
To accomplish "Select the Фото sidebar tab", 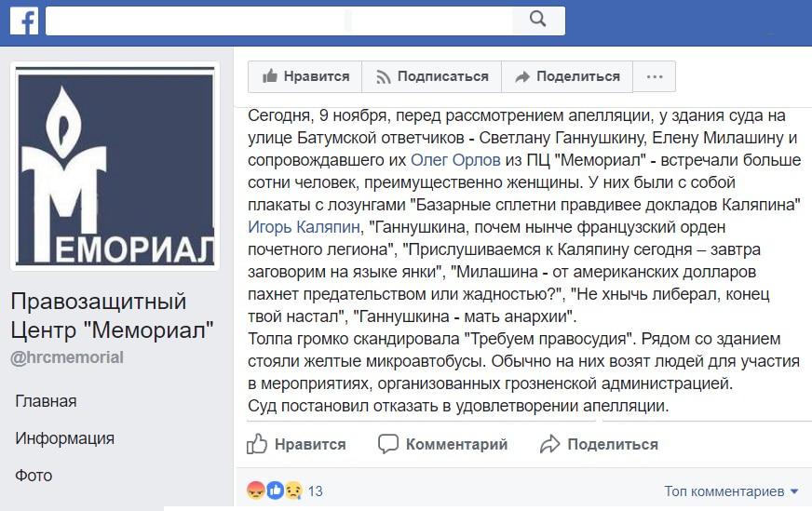I will click(34, 476).
